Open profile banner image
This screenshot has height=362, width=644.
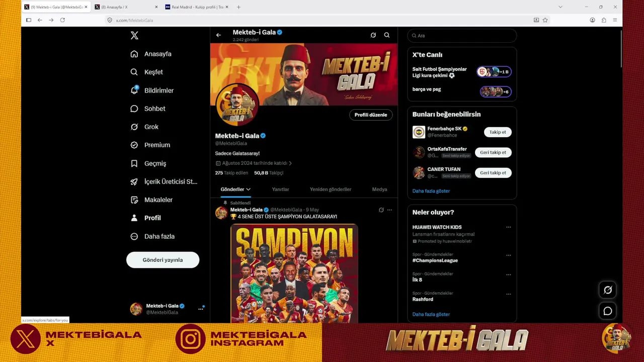coord(304,74)
